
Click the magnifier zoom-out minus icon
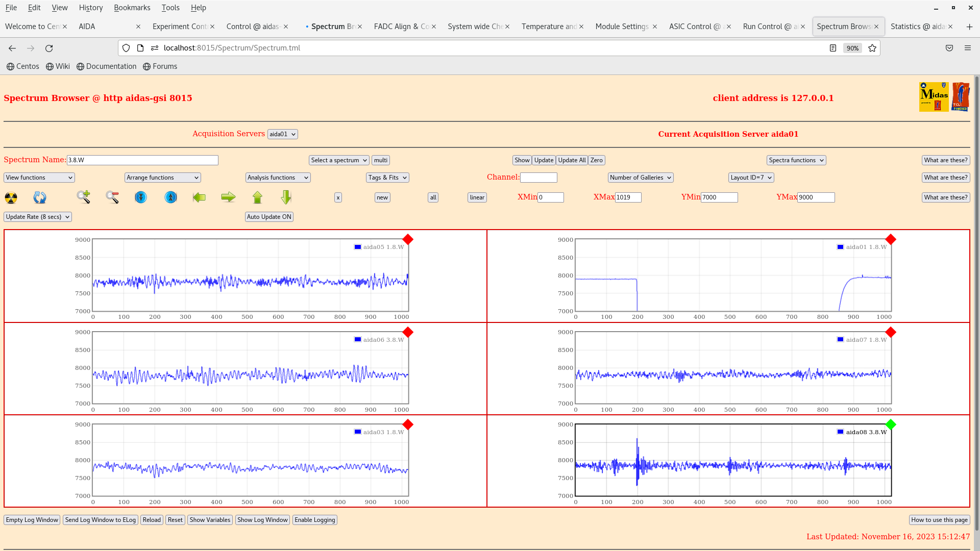pyautogui.click(x=112, y=197)
